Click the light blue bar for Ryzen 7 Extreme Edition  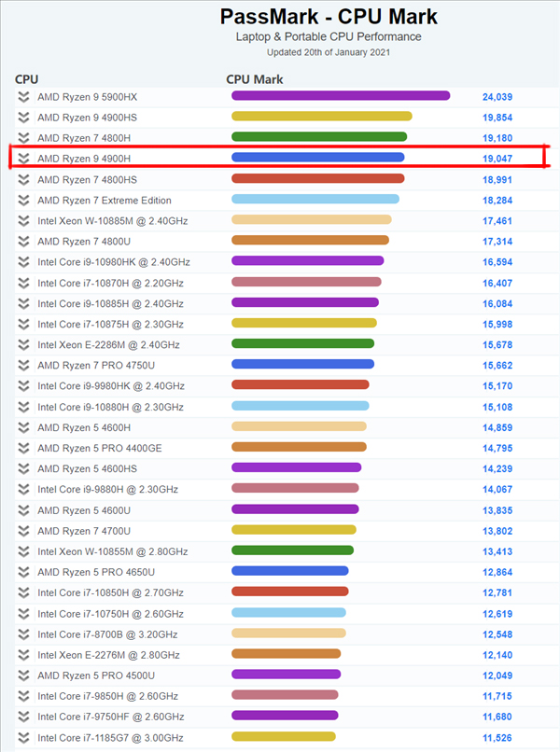pos(315,200)
